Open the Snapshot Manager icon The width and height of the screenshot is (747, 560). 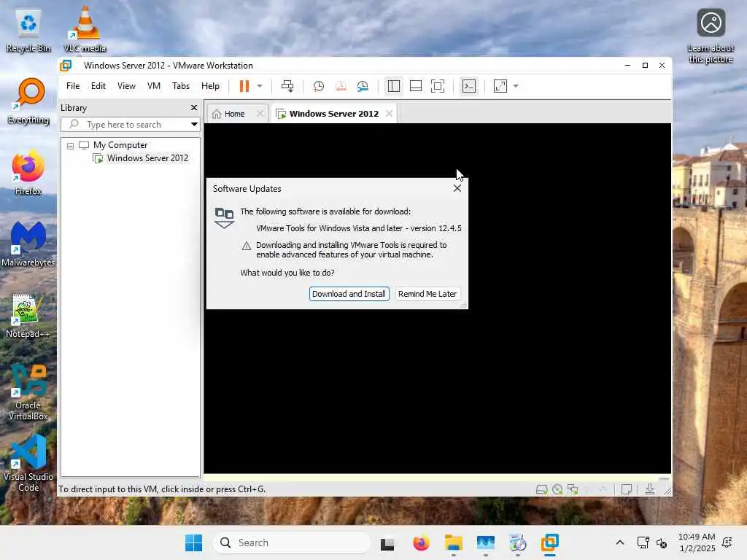click(x=363, y=86)
